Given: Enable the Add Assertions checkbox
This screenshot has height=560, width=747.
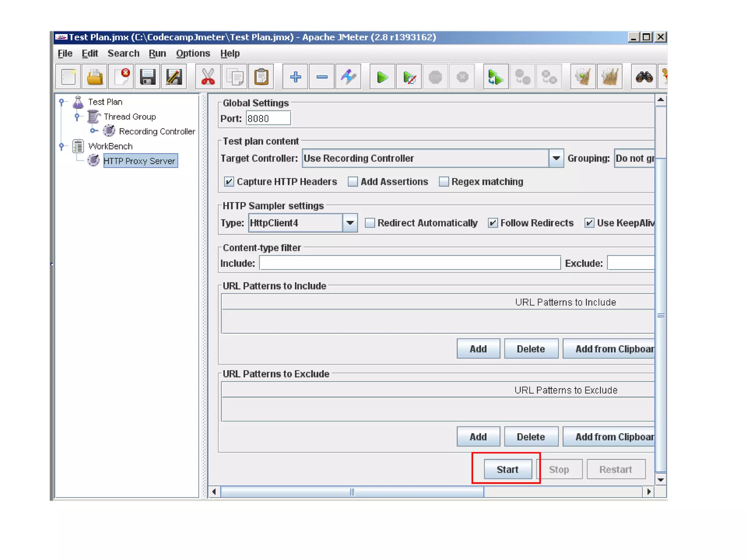Looking at the screenshot, I should [353, 182].
